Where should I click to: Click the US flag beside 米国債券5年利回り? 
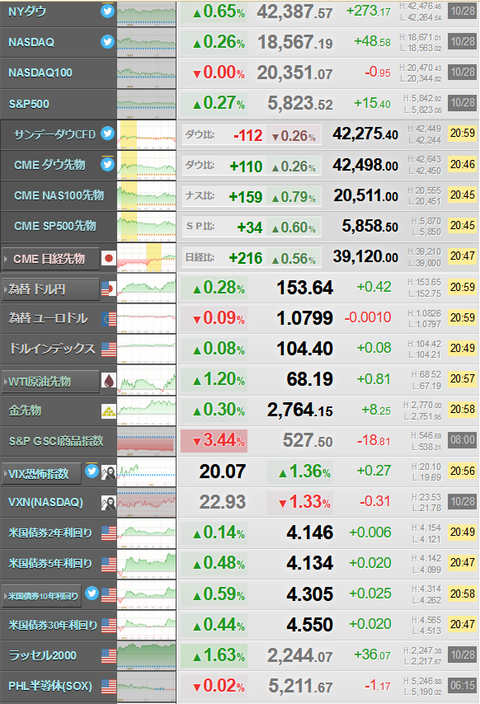108,564
